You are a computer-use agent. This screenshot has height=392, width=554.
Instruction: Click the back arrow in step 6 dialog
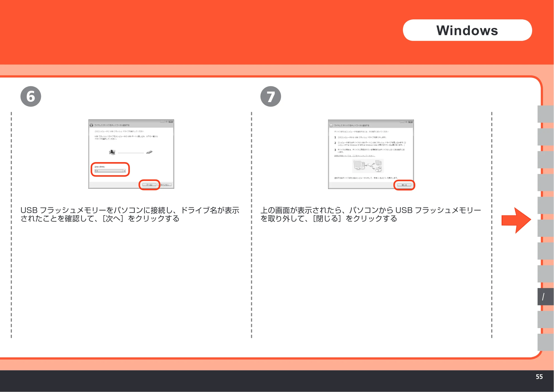pyautogui.click(x=91, y=125)
